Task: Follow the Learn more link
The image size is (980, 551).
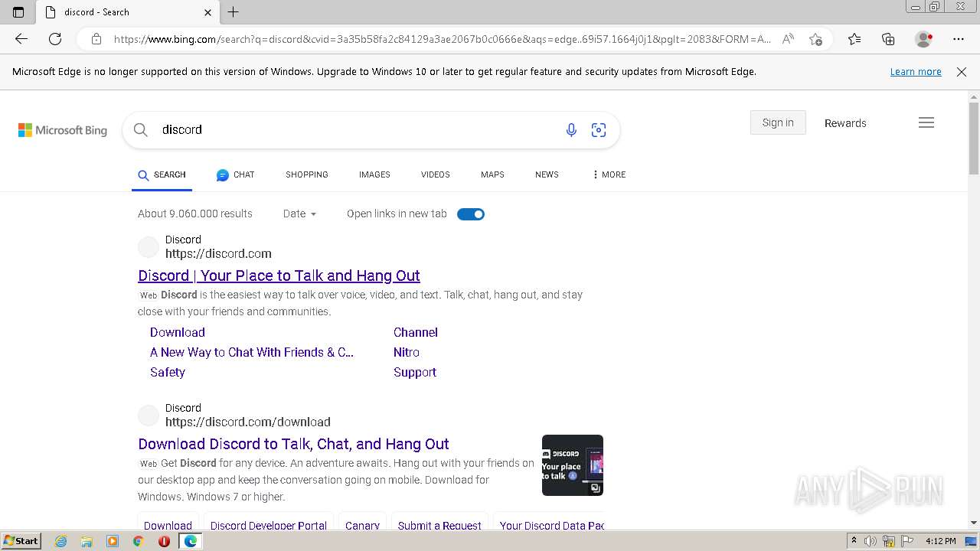Action: pos(916,72)
